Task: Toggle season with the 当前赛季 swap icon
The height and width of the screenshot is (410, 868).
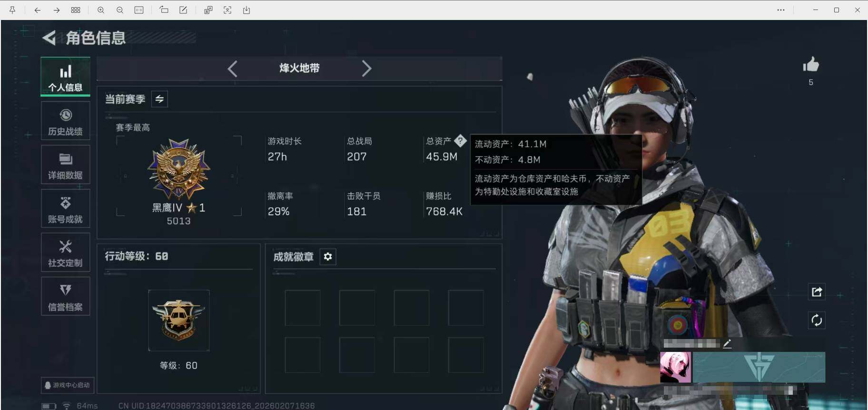Action: tap(159, 99)
